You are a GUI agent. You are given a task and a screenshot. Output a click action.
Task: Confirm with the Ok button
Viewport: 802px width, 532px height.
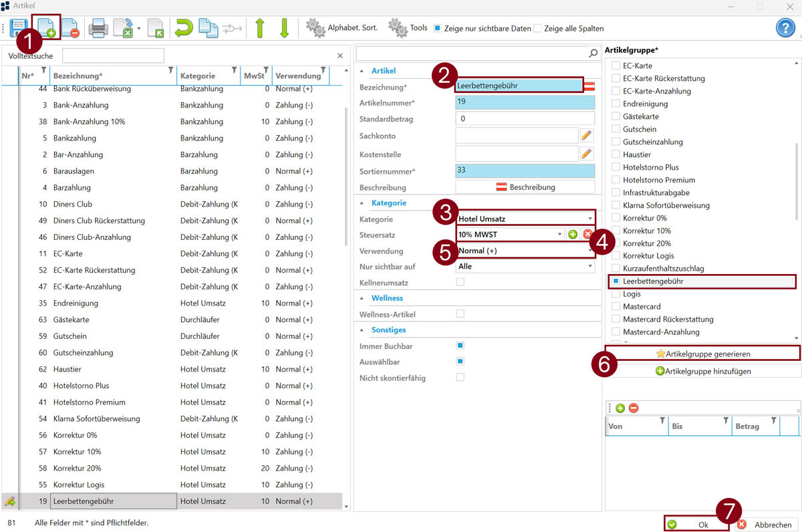696,525
